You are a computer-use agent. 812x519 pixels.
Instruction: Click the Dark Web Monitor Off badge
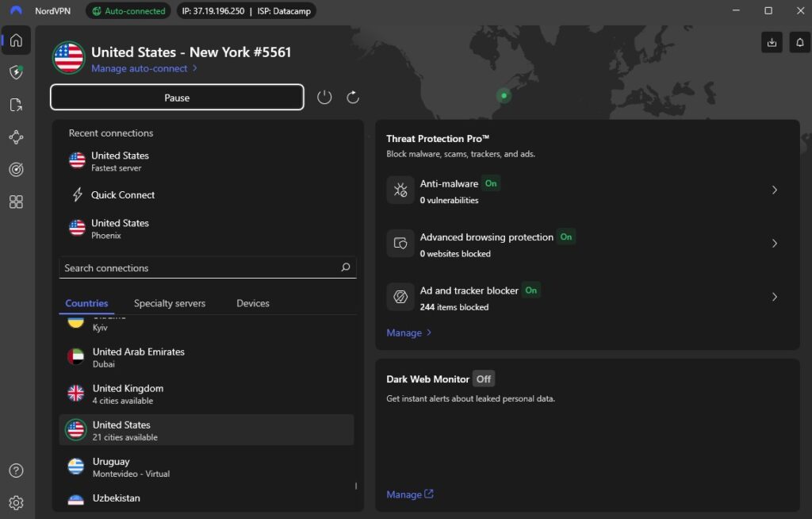point(483,379)
